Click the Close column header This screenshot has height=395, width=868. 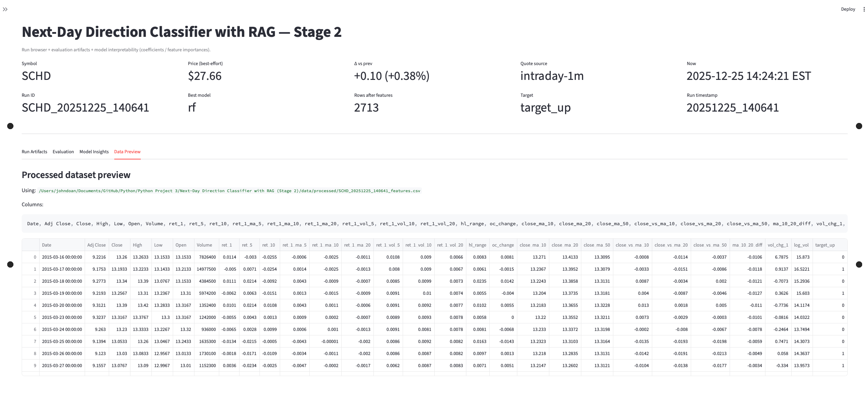point(116,245)
